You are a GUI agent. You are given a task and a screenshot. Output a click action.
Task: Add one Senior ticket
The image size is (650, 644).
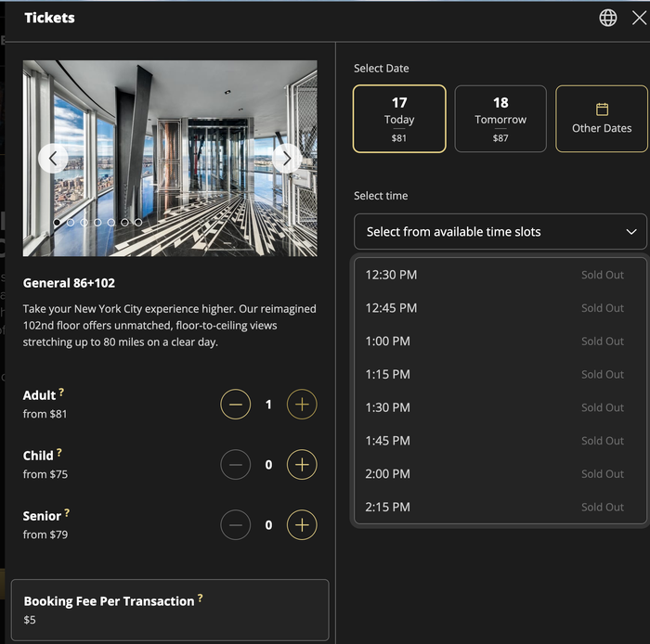click(x=302, y=525)
